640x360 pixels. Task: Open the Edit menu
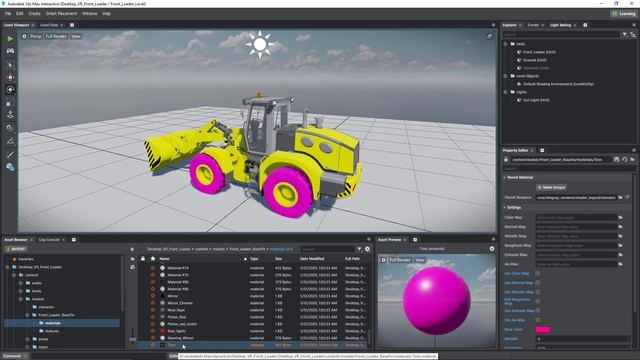(20, 13)
